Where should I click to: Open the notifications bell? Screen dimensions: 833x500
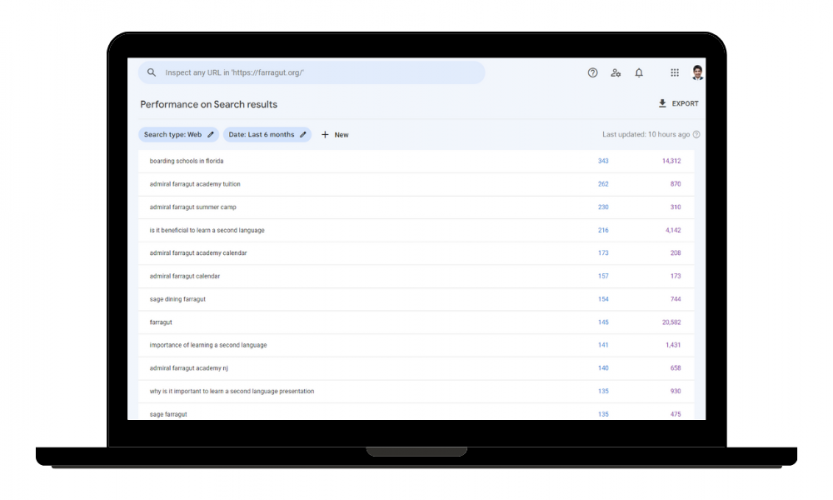coord(639,73)
